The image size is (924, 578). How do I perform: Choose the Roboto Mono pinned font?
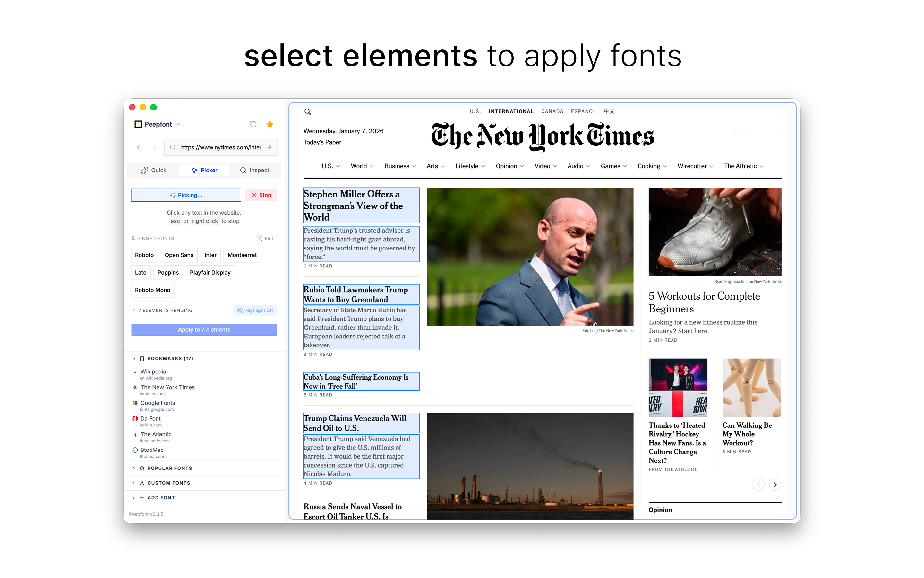point(152,290)
